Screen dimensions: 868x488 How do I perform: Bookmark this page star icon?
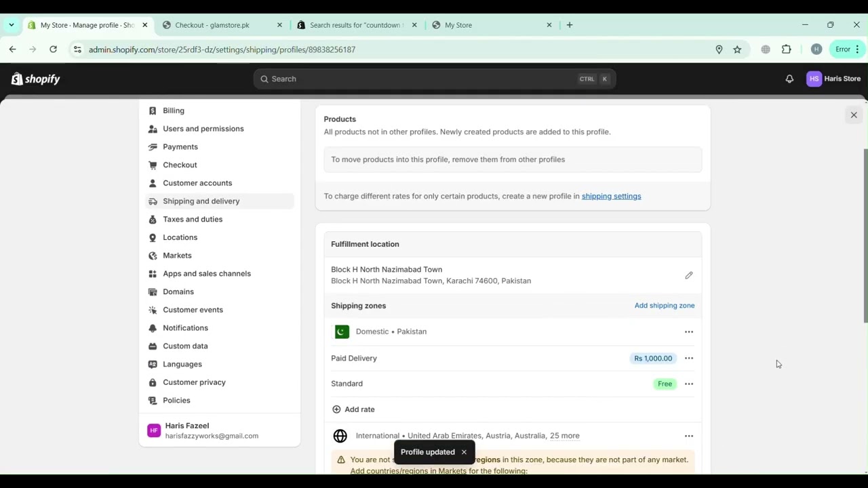[737, 49]
